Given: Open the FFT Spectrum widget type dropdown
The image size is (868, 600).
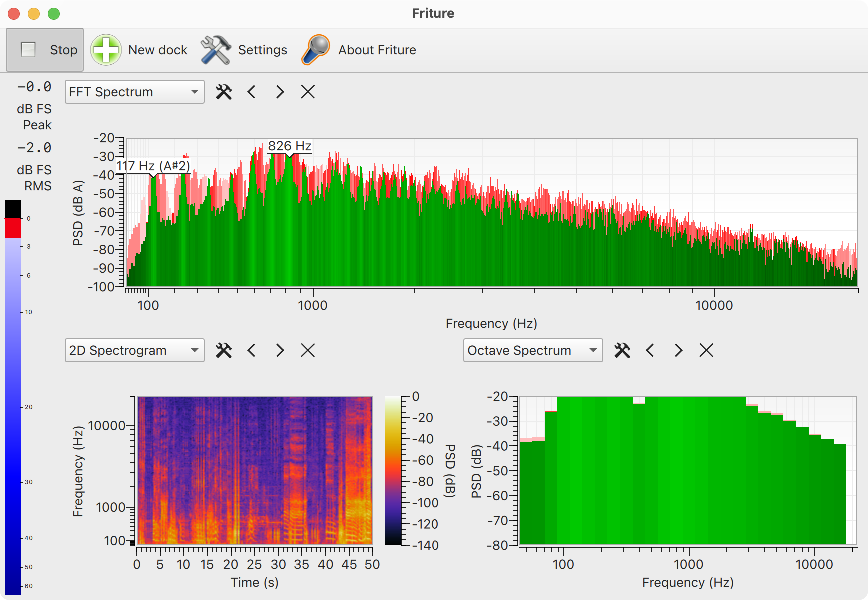Looking at the screenshot, I should (x=135, y=92).
